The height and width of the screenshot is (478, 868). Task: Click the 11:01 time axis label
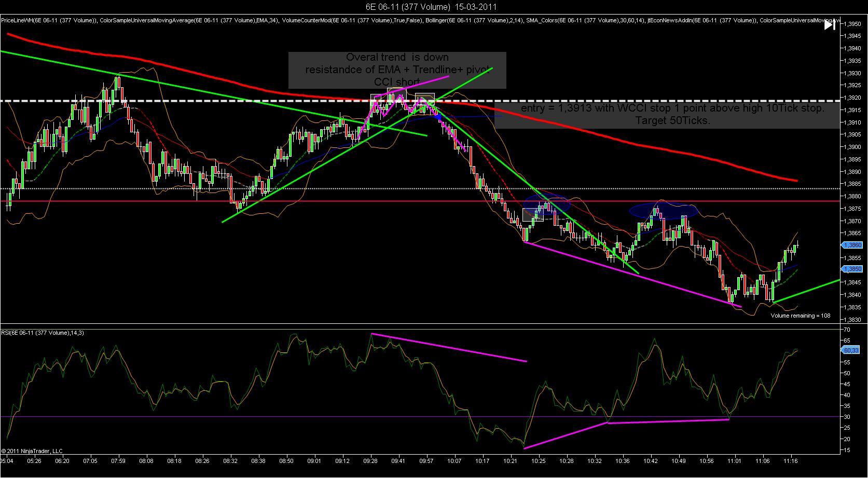coord(734,460)
